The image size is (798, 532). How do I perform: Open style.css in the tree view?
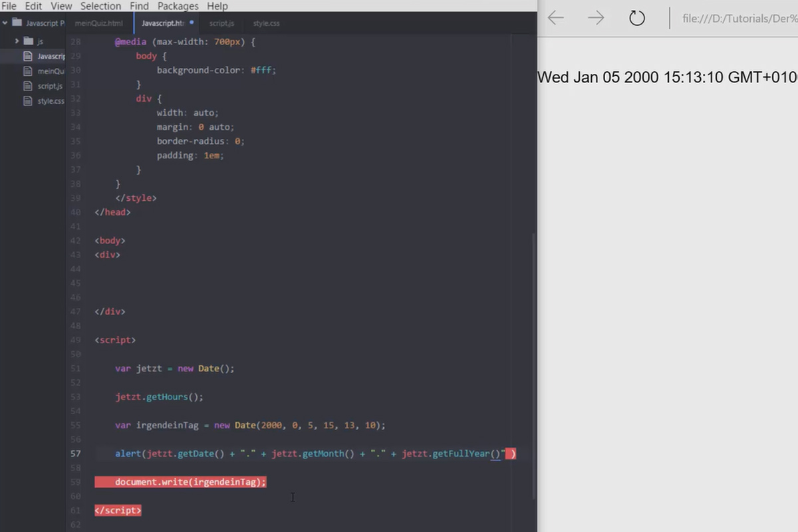51,101
